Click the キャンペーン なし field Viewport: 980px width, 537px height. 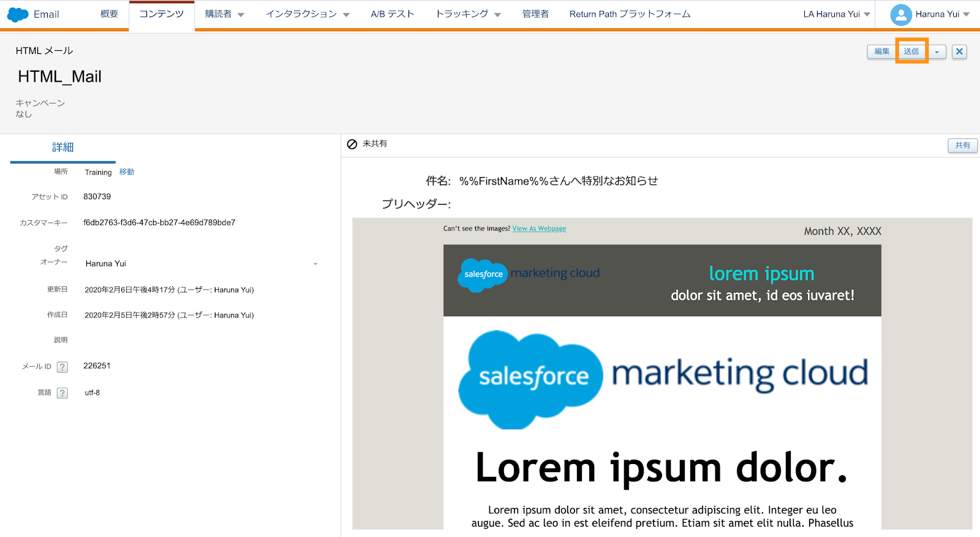tap(40, 109)
